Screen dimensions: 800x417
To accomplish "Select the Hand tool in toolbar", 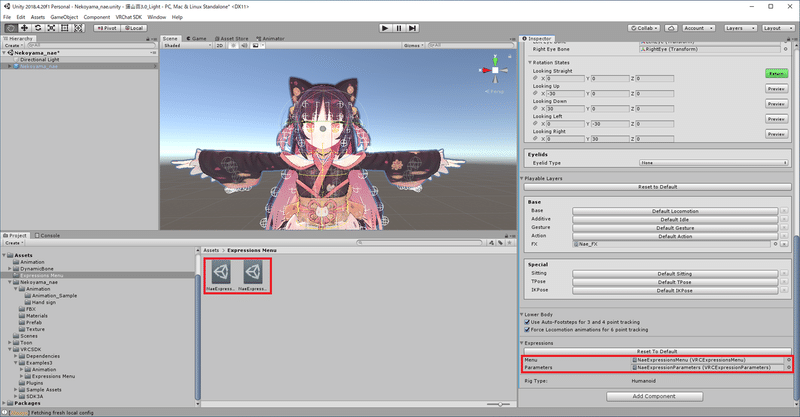I will (11, 28).
